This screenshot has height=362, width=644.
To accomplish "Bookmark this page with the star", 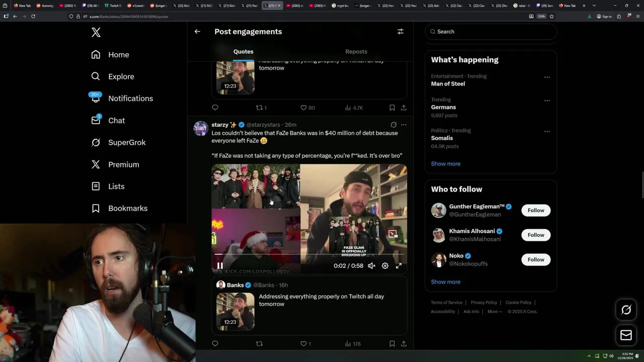I will pos(551,16).
